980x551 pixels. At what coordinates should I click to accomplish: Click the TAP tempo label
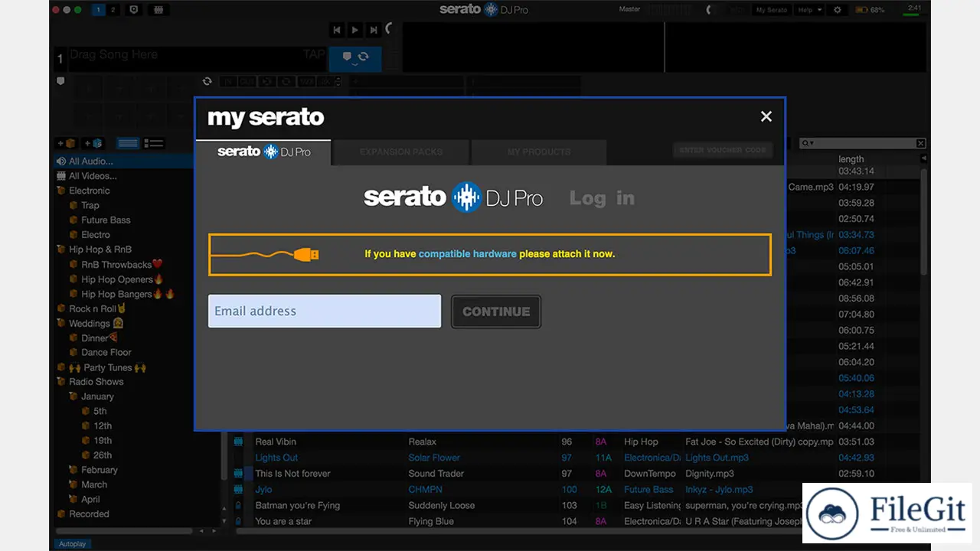tap(313, 54)
